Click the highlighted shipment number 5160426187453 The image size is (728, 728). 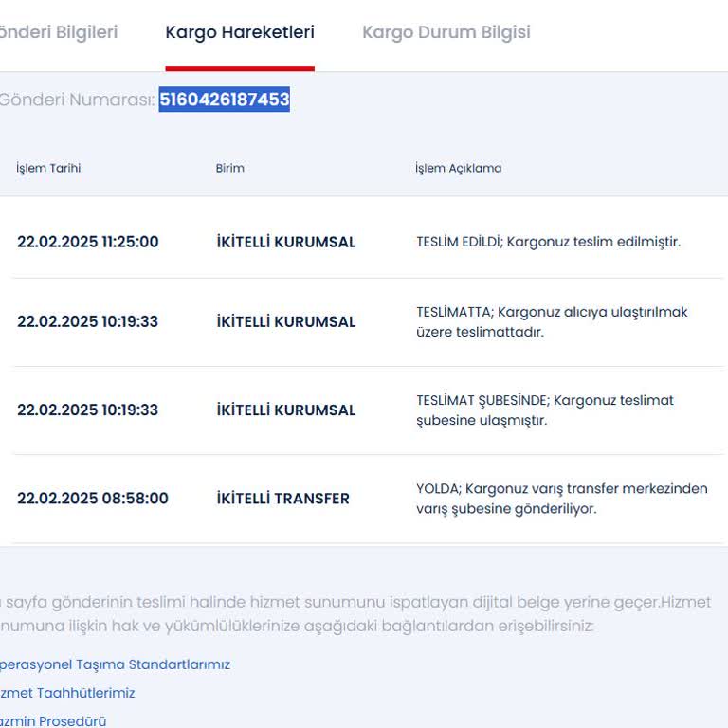pyautogui.click(x=225, y=100)
